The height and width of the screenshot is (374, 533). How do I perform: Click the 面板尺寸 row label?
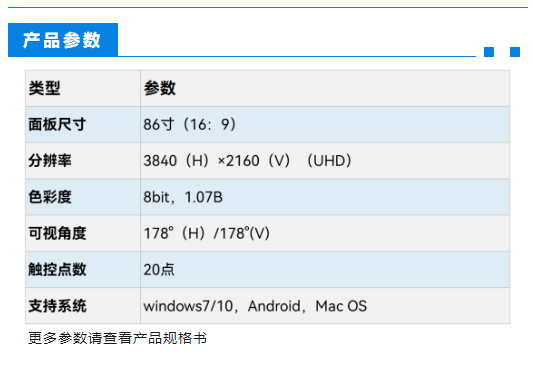(57, 124)
